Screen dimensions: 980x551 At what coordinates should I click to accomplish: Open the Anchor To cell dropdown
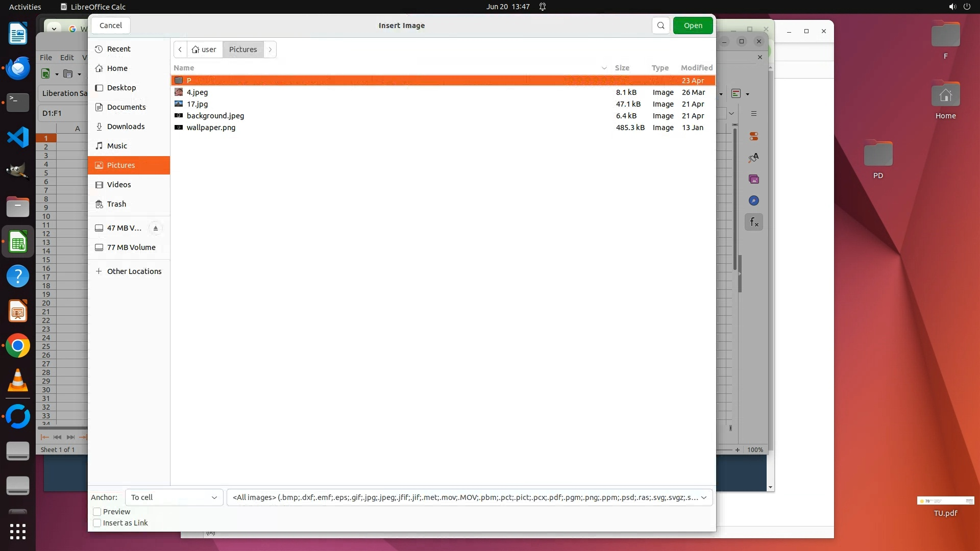[174, 497]
